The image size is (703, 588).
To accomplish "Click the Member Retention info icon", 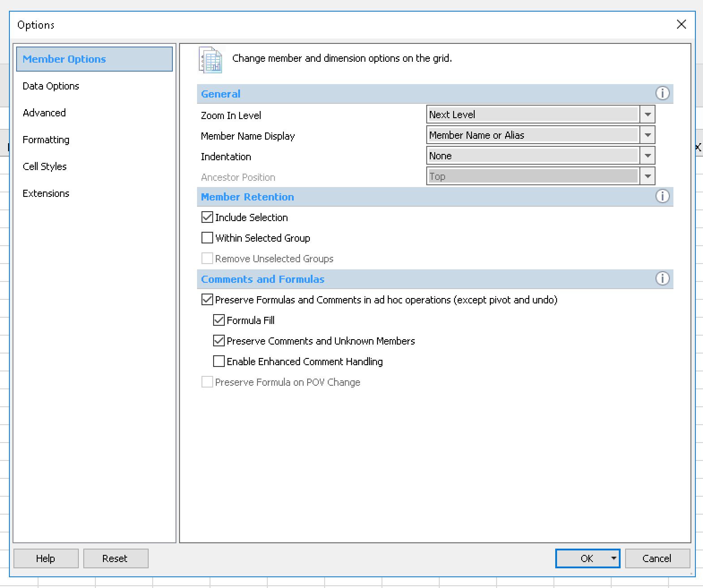I will (662, 196).
